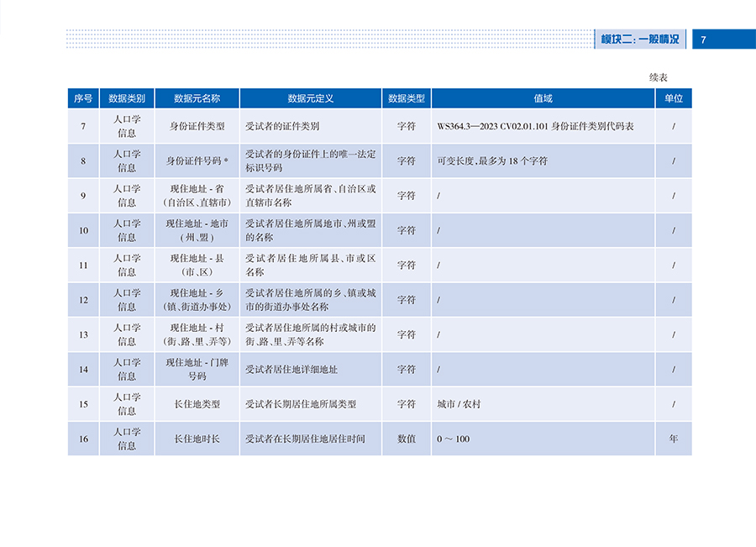Click sequence number 13 cell
756x547 pixels.
point(83,334)
